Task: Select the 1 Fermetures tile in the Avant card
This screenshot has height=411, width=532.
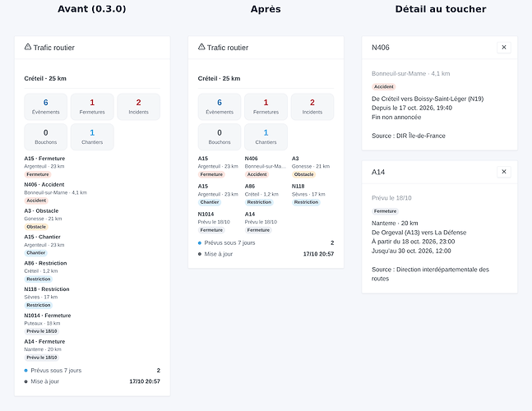Action: pyautogui.click(x=92, y=107)
